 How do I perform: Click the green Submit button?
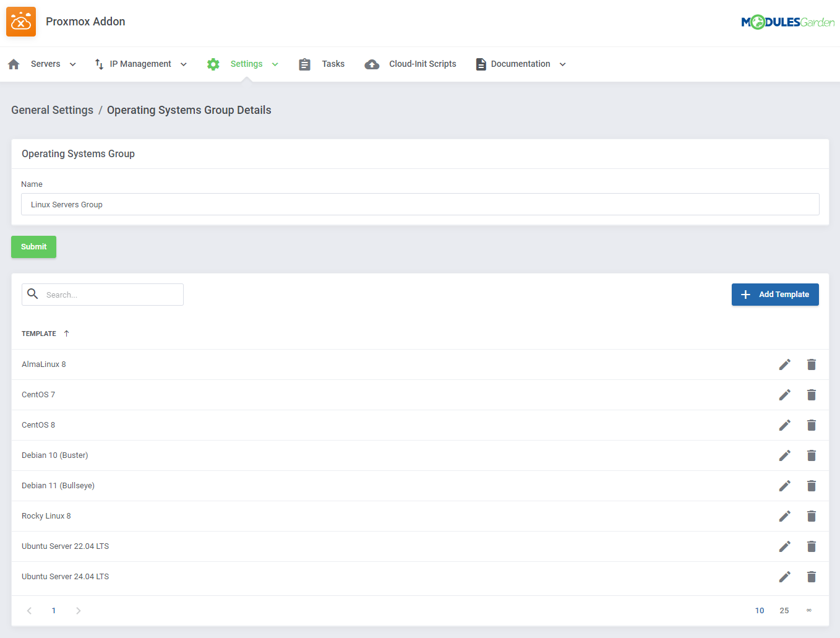[33, 247]
